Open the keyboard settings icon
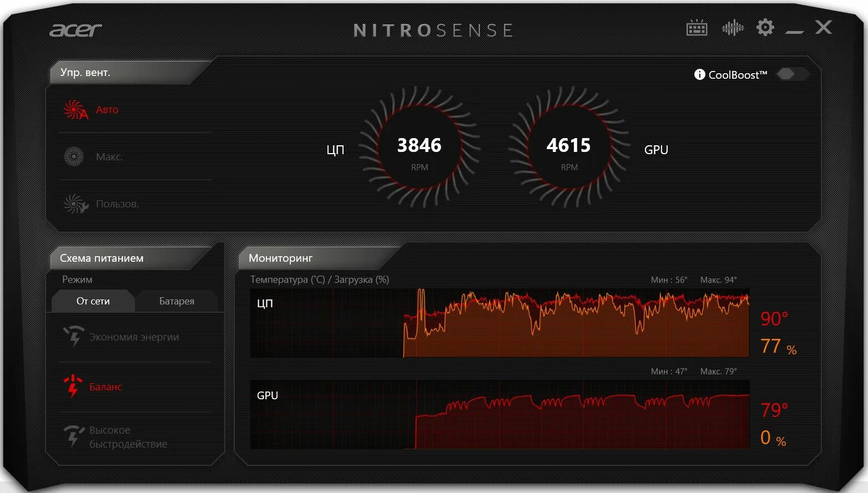 (x=697, y=28)
